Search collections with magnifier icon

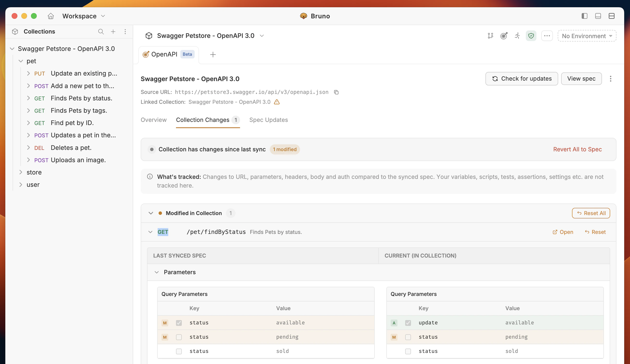click(101, 31)
